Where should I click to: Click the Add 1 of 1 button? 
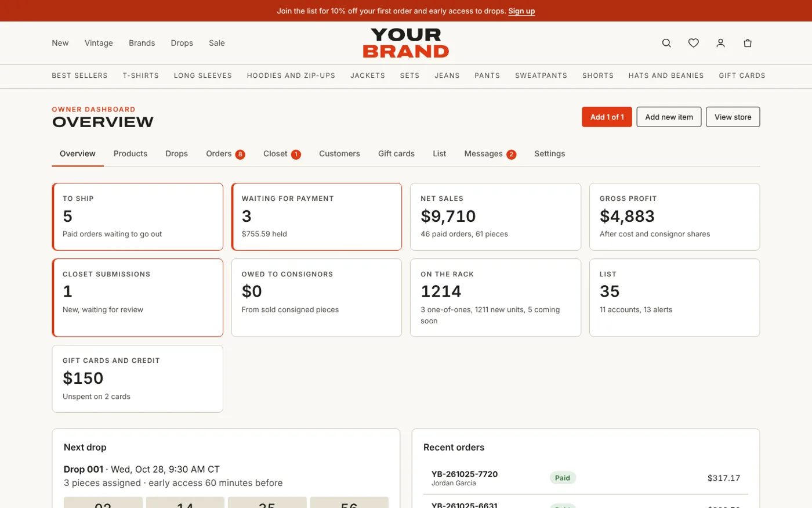pos(607,117)
